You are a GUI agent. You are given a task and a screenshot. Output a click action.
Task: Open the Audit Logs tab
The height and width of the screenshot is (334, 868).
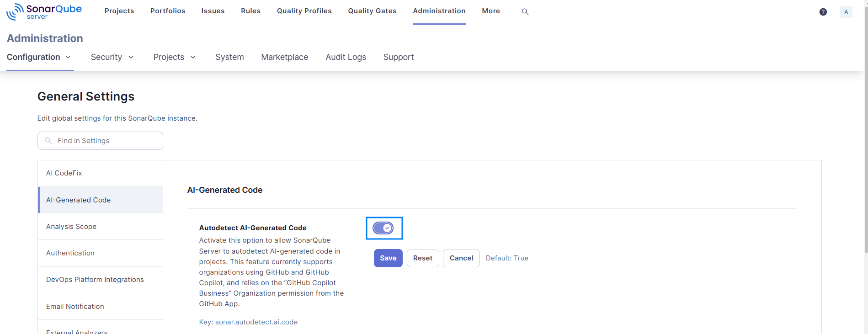point(346,57)
